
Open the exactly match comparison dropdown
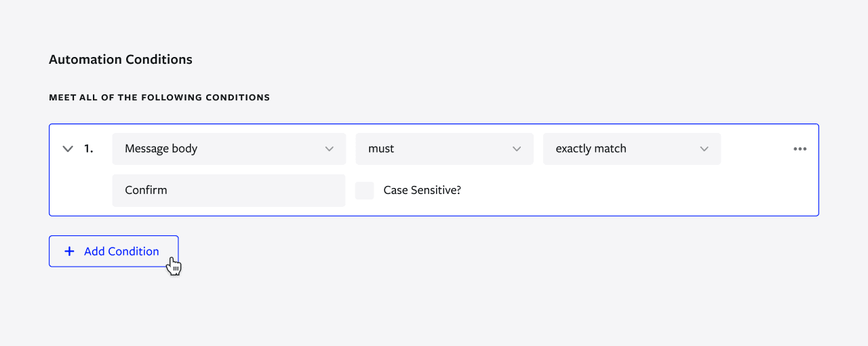click(632, 149)
